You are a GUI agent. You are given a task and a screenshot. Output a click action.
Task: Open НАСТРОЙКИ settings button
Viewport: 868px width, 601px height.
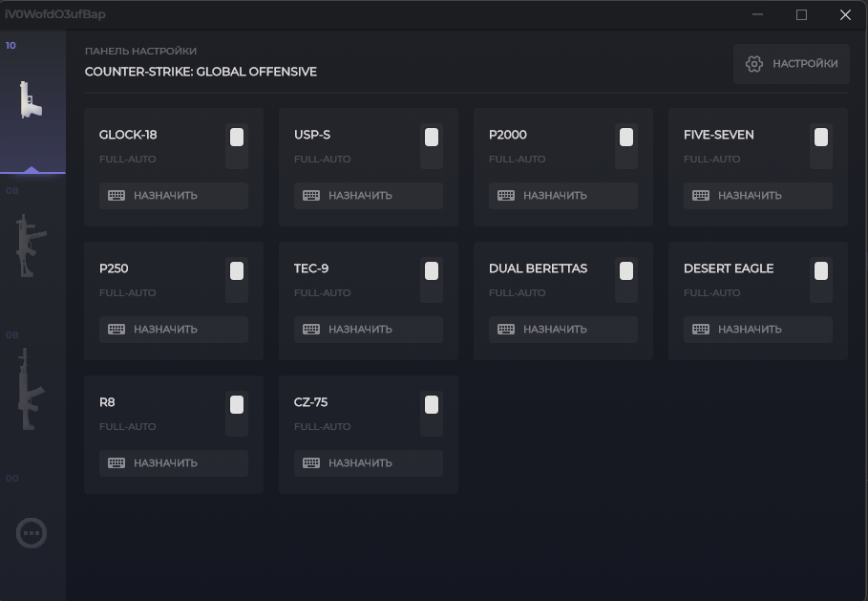click(x=791, y=64)
